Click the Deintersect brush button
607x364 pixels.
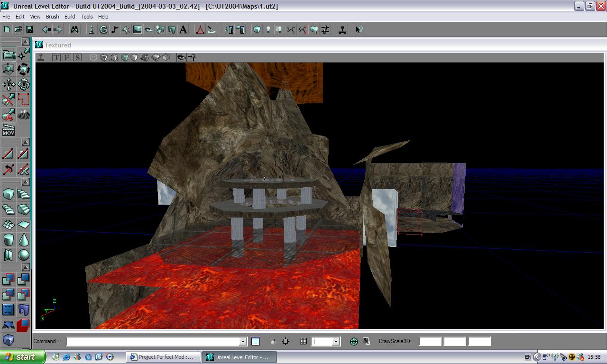tap(24, 295)
